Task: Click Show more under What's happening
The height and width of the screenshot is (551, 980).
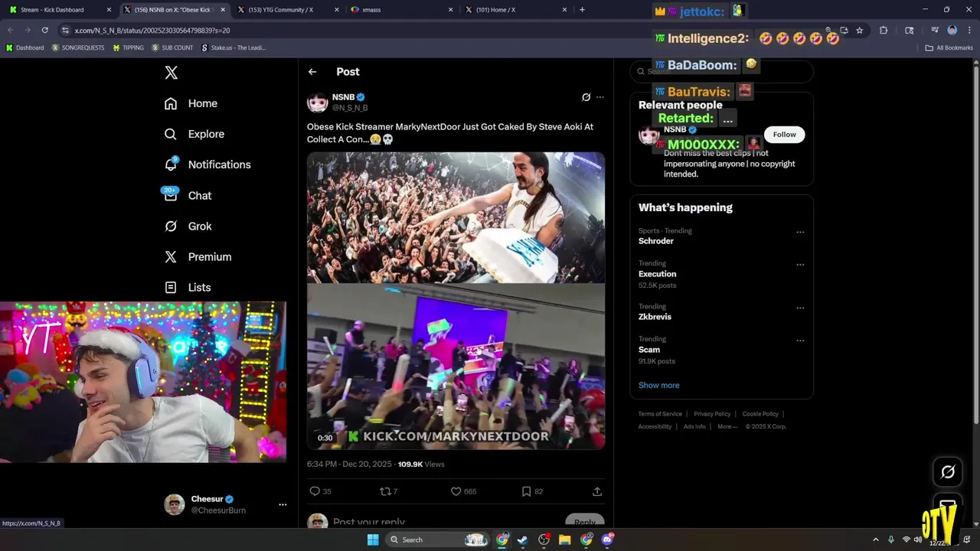Action: coord(658,385)
